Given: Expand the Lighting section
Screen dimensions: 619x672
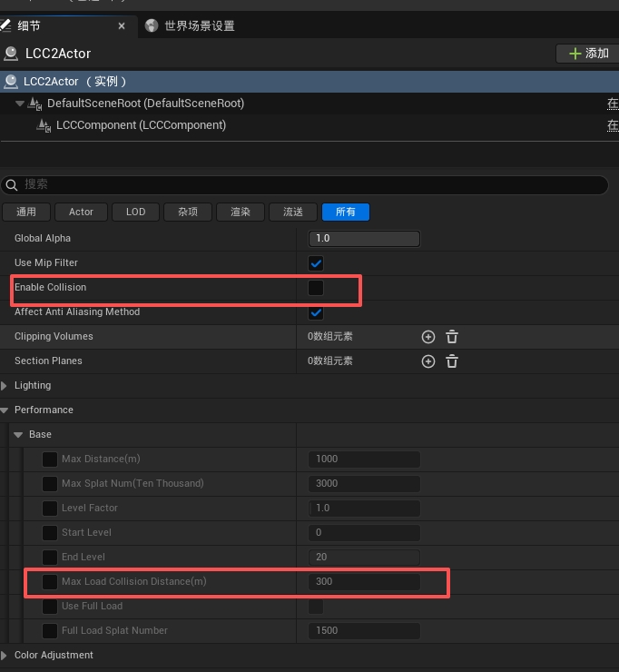Looking at the screenshot, I should tap(4, 385).
